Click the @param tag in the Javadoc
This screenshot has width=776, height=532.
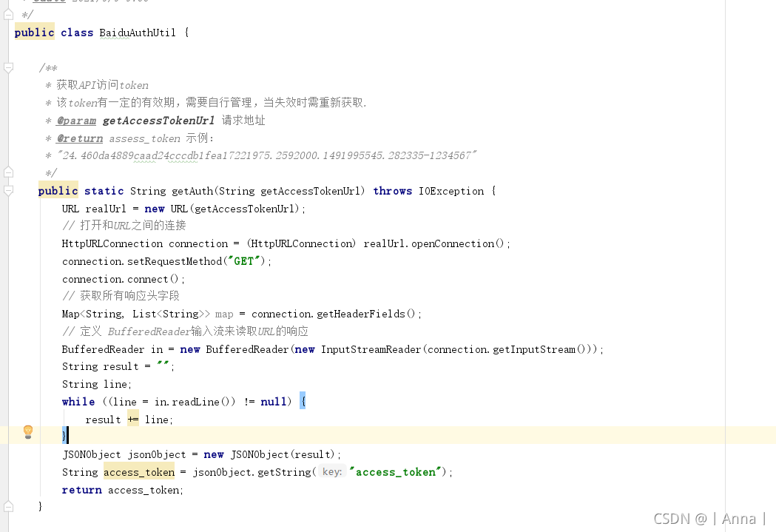(x=76, y=121)
